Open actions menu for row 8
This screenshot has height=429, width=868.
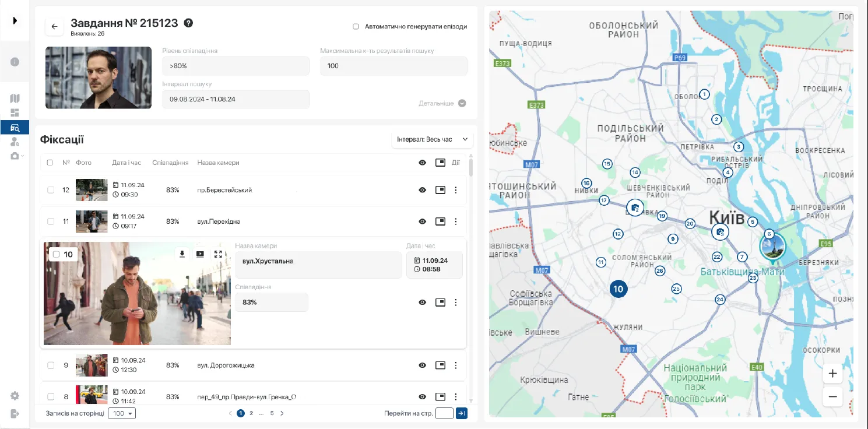click(x=456, y=397)
